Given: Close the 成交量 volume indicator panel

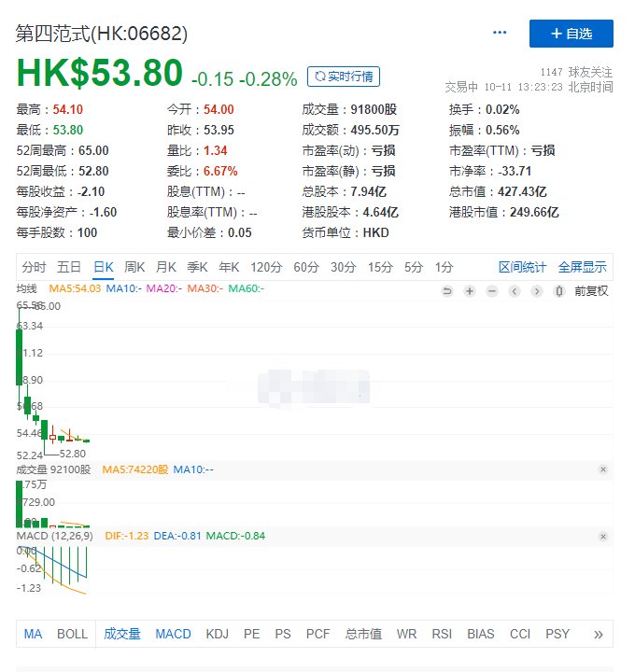Looking at the screenshot, I should click(603, 469).
